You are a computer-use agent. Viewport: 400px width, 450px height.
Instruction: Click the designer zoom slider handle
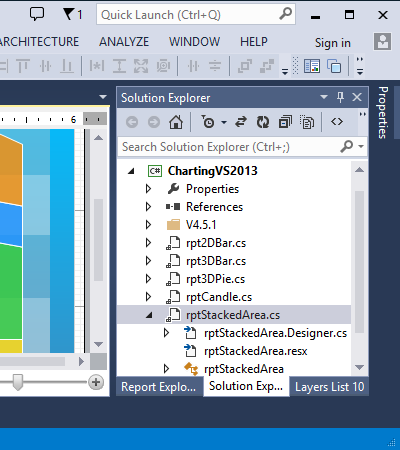(17, 382)
